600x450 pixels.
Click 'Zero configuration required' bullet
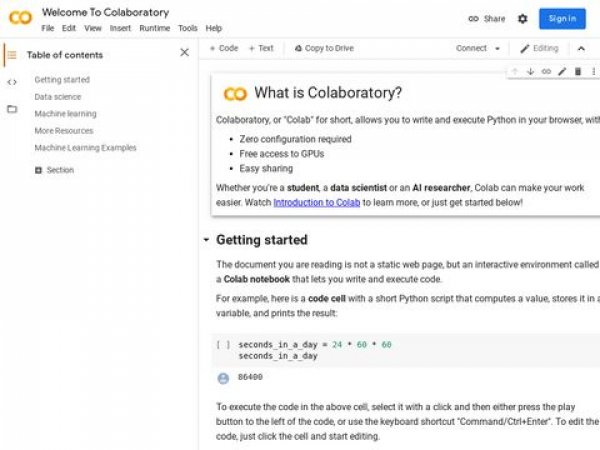(x=295, y=139)
